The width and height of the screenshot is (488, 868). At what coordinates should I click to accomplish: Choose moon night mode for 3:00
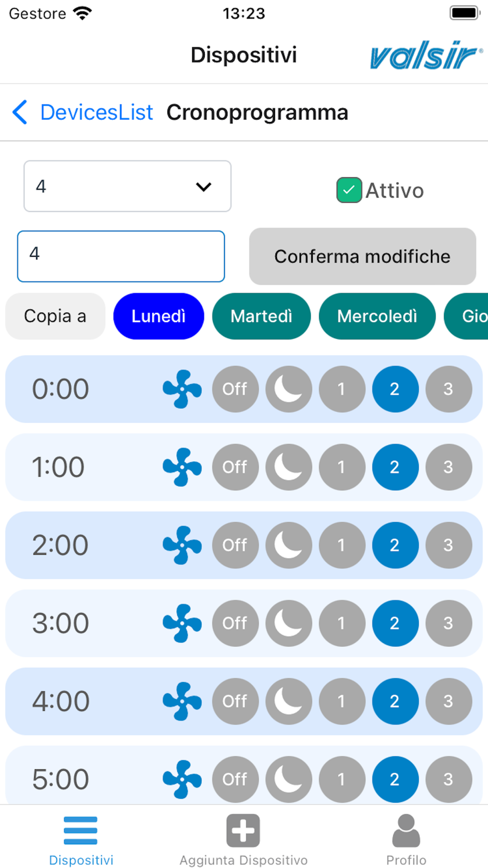point(288,623)
